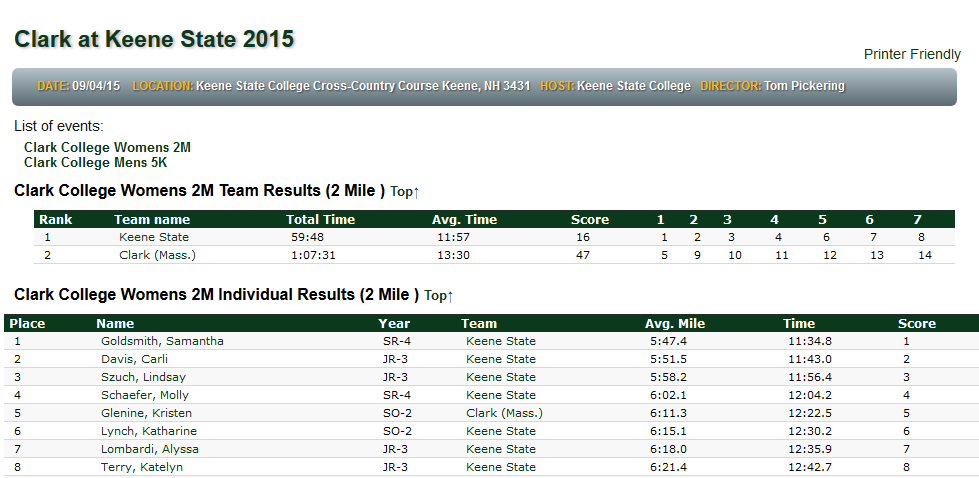Viewport: 979px width, 478px height.
Task: Click team score 47
Action: pyautogui.click(x=583, y=255)
